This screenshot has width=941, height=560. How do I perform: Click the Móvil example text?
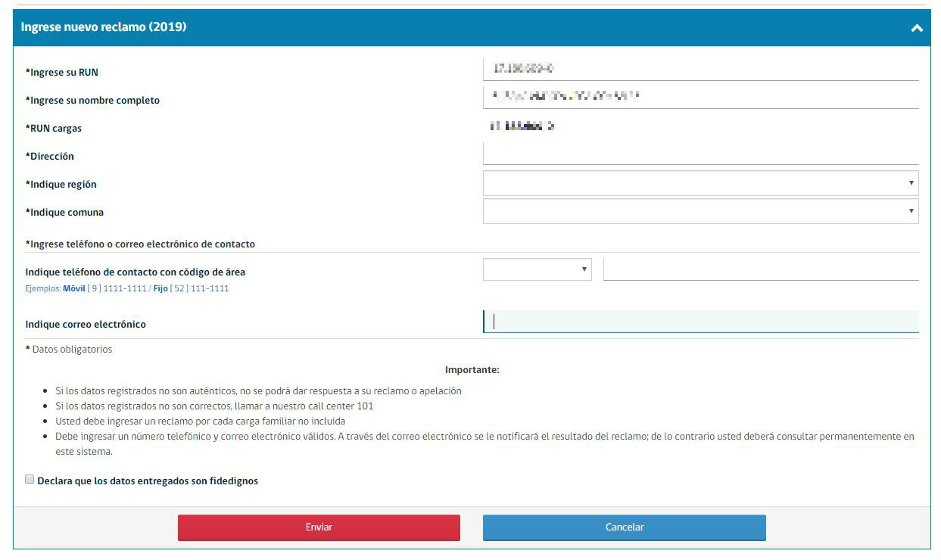coord(74,288)
